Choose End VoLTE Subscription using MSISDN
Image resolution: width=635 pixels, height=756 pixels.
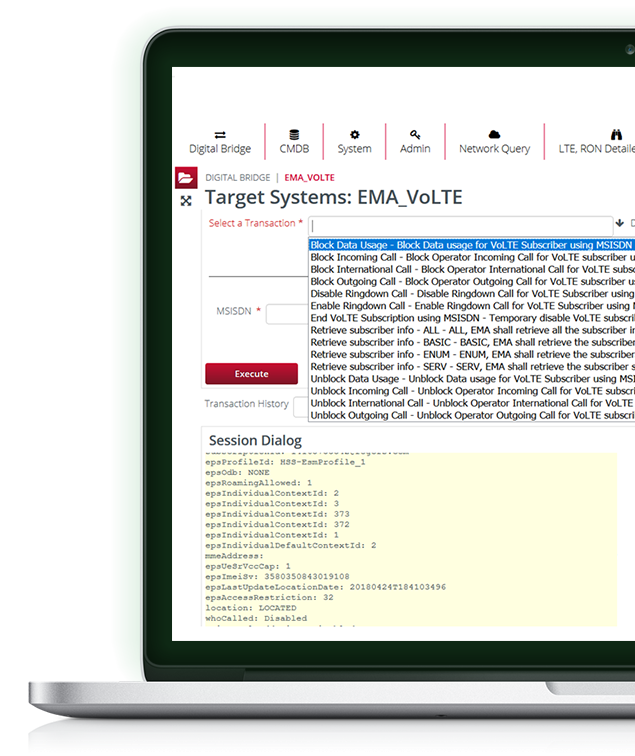click(471, 318)
